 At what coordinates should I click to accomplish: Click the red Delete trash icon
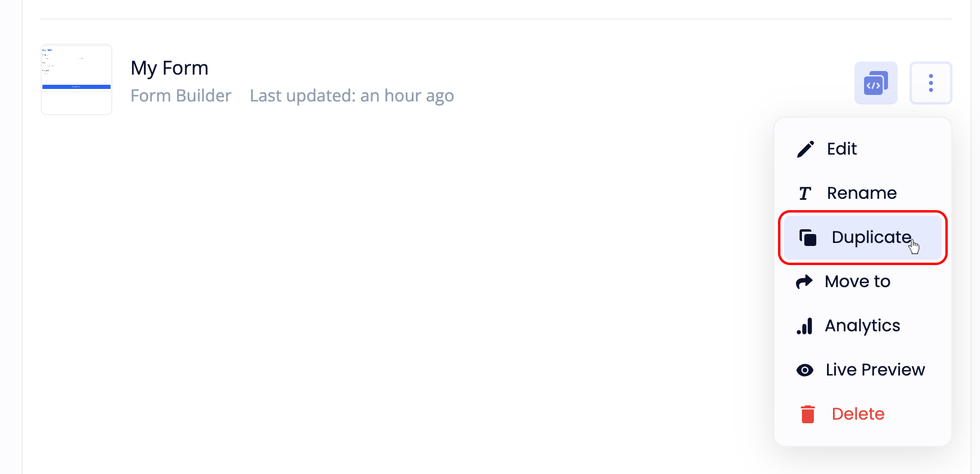coord(807,414)
